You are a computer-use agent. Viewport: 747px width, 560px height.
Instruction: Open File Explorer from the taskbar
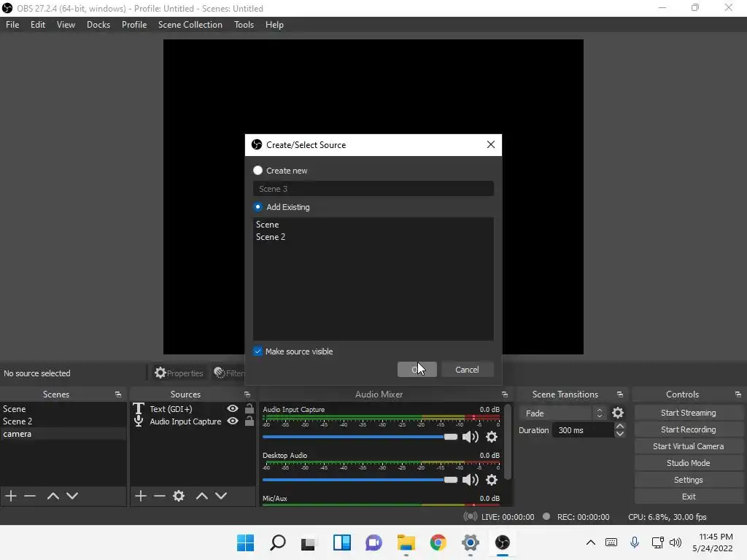406,542
